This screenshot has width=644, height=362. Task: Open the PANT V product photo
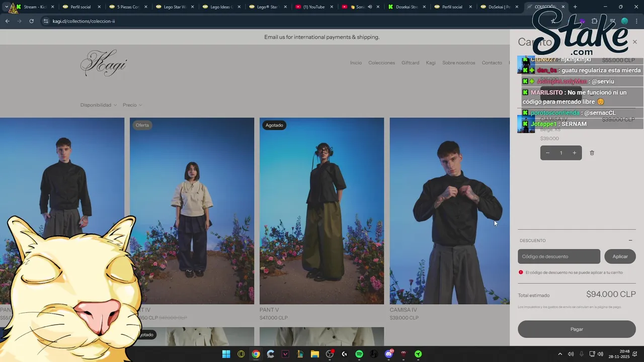tap(321, 211)
